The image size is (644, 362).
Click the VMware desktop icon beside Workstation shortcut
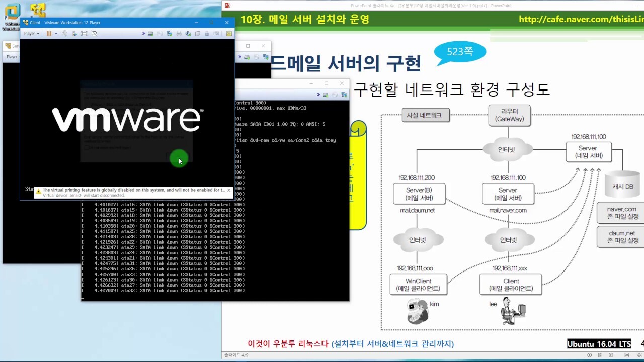pyautogui.click(x=38, y=11)
